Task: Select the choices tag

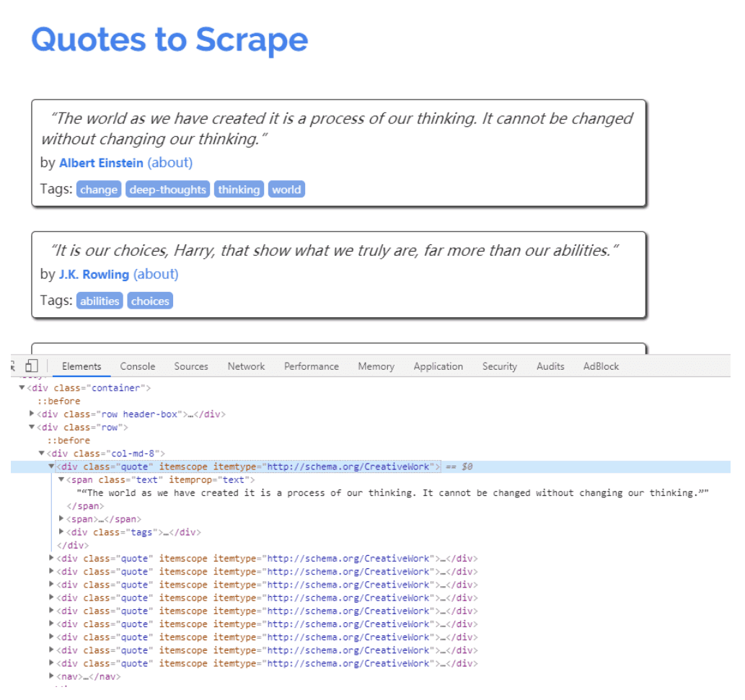Action: 150,301
